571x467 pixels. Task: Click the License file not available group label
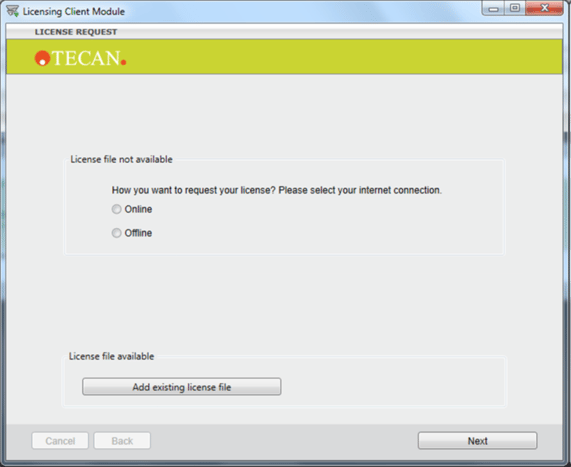(121, 159)
